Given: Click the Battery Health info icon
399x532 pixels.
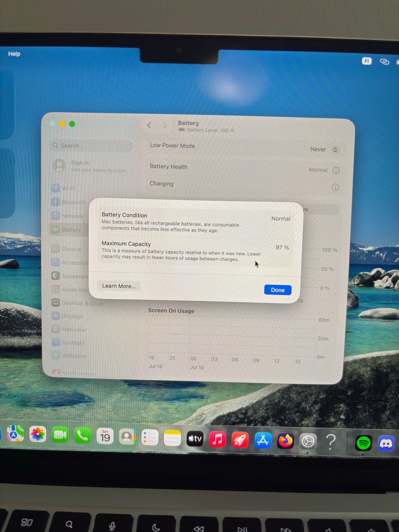Looking at the screenshot, I should click(336, 170).
